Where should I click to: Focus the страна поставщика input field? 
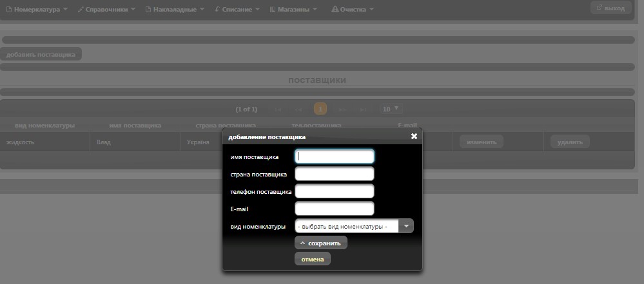tap(335, 174)
